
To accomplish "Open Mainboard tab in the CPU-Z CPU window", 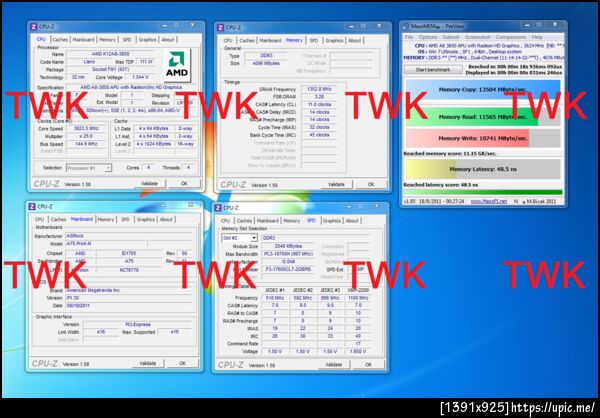I will pos(83,40).
